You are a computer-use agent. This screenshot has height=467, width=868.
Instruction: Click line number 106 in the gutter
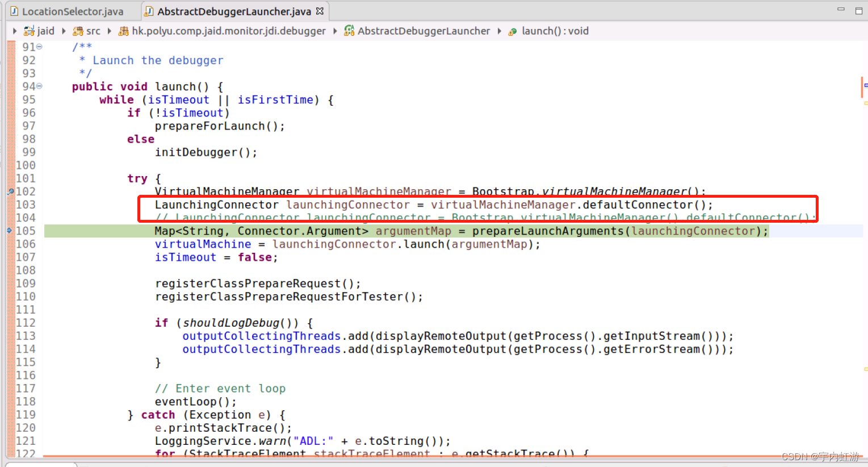point(26,244)
